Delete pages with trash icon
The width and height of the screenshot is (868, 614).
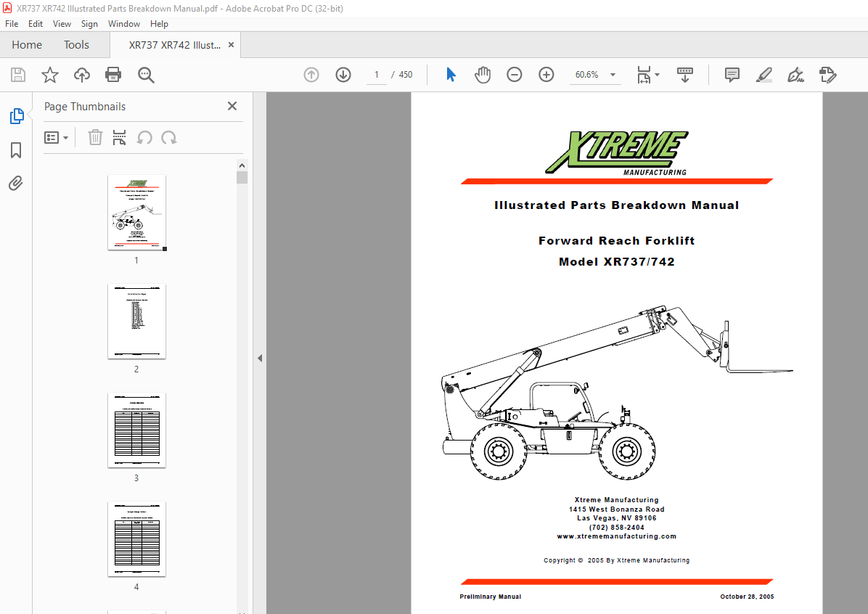point(95,137)
